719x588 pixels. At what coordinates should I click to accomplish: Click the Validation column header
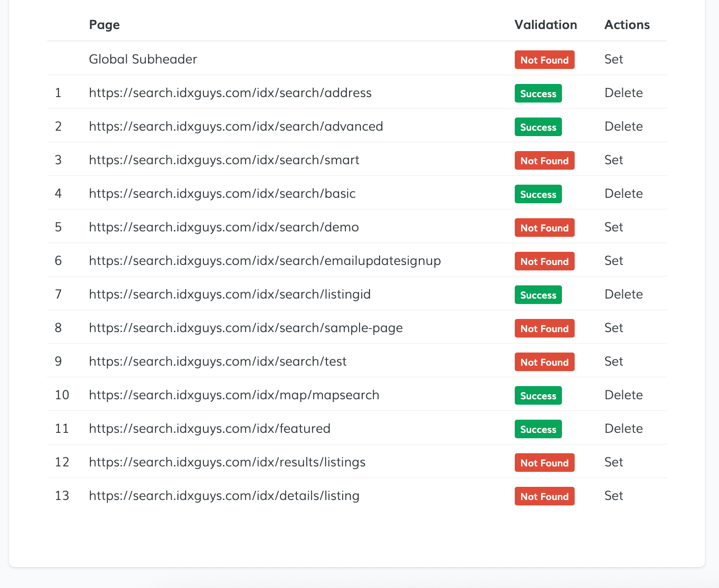pyautogui.click(x=546, y=25)
